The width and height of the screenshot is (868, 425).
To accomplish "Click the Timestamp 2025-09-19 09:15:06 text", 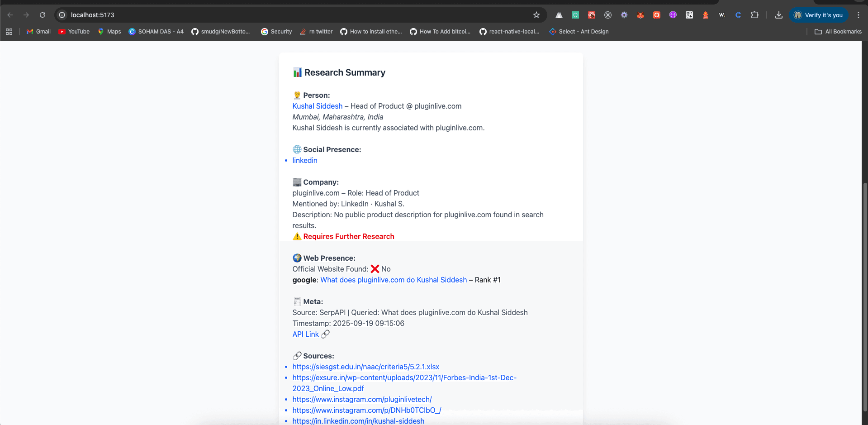I will pos(348,323).
